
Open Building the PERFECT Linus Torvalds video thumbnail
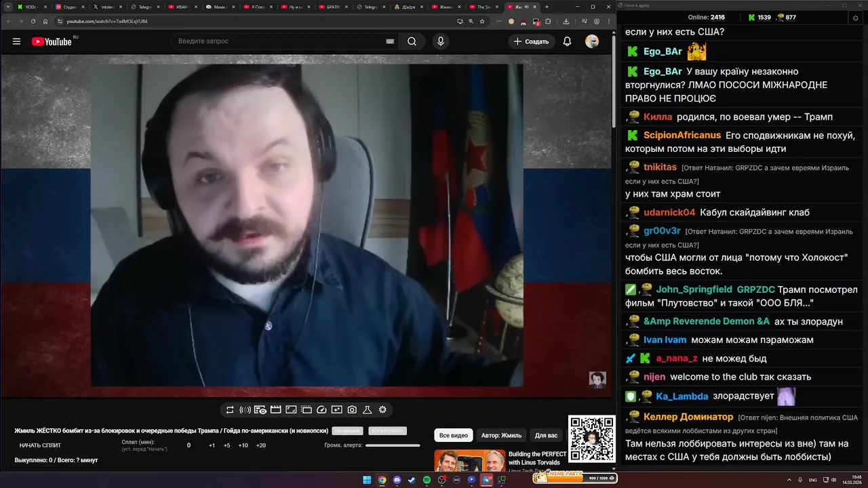click(469, 461)
